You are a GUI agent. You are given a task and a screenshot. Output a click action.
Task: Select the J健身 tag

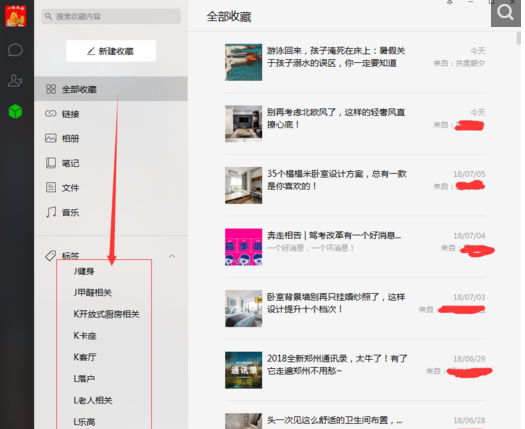84,271
